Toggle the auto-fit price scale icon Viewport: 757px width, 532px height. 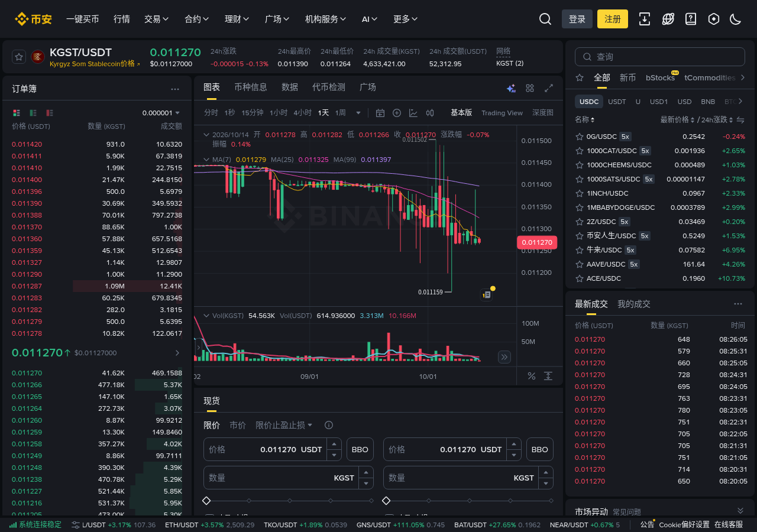(548, 376)
